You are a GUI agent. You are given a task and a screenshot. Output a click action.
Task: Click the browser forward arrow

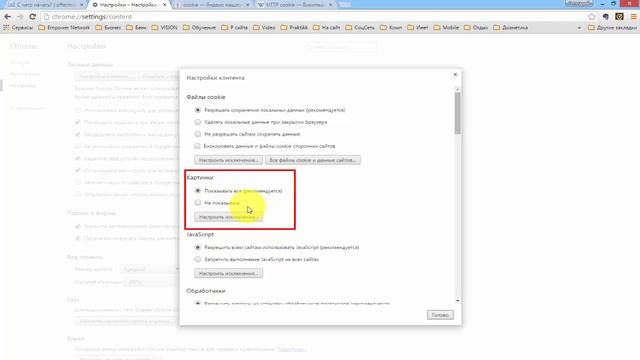(x=20, y=17)
